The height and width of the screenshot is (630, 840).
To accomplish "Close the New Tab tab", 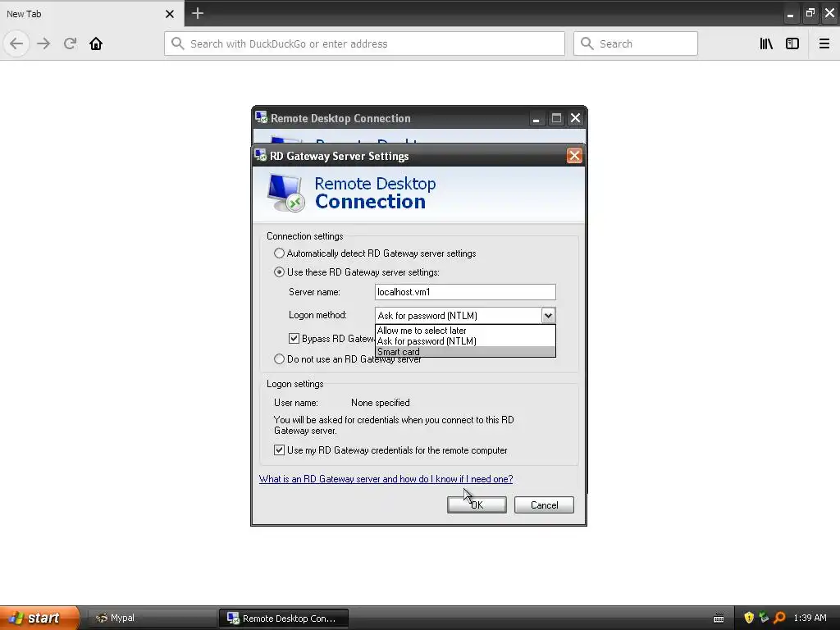I will tap(170, 14).
